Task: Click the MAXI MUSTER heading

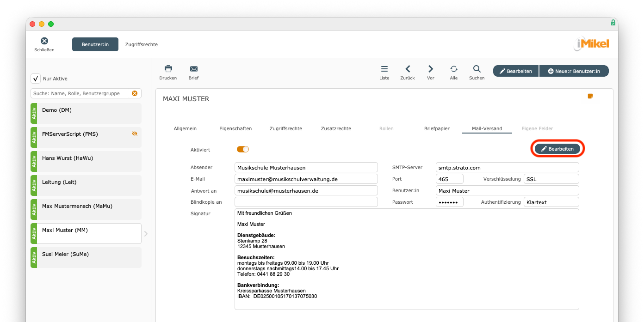Action: click(x=186, y=99)
